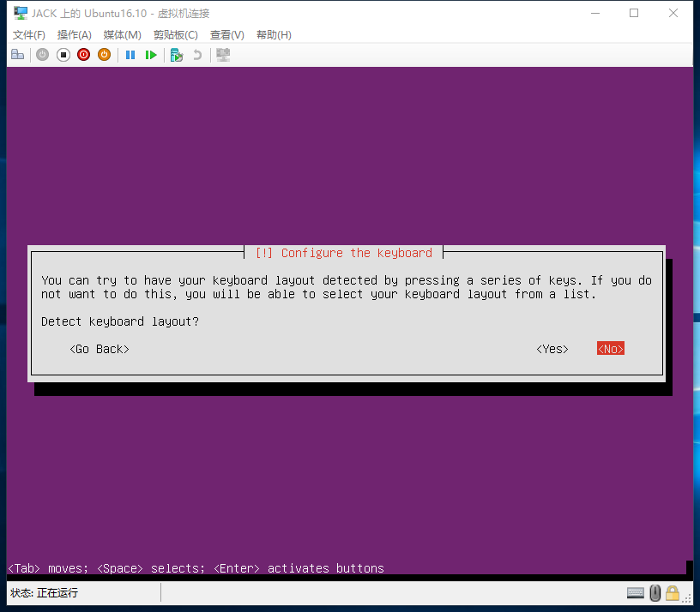This screenshot has width=700, height=612.
Task: Shut down the VM via red power icon
Action: pos(83,55)
